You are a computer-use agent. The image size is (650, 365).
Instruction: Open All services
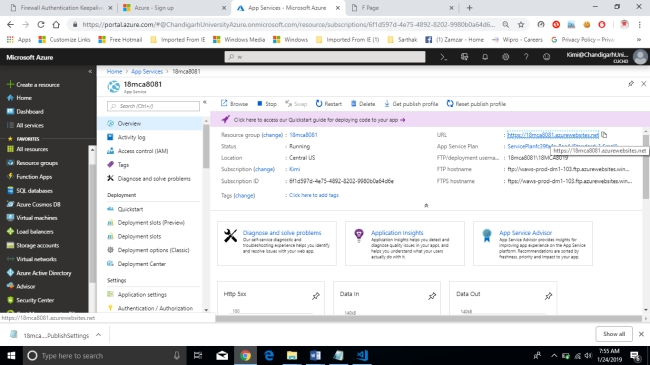[25, 125]
